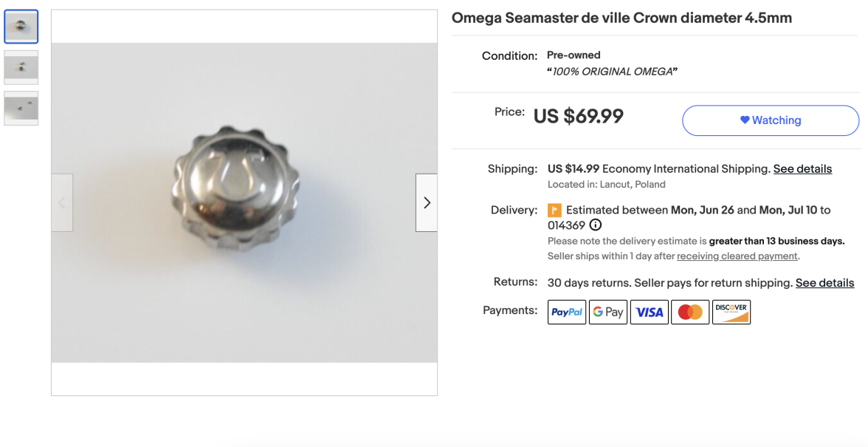Click the PayPal payment icon

[567, 312]
